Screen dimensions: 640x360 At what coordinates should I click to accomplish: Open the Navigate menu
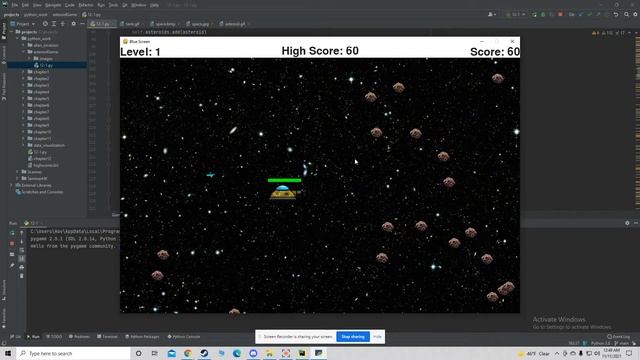coord(53,5)
